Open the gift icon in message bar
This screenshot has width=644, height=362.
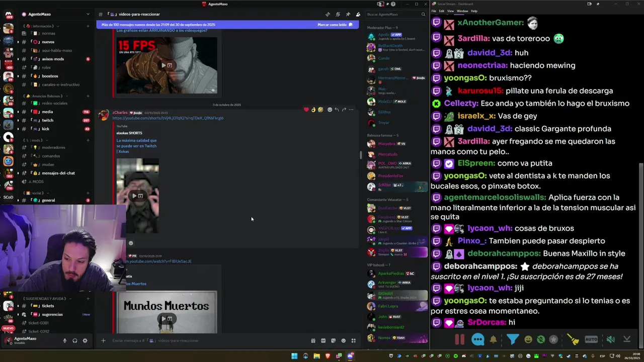[313, 340]
